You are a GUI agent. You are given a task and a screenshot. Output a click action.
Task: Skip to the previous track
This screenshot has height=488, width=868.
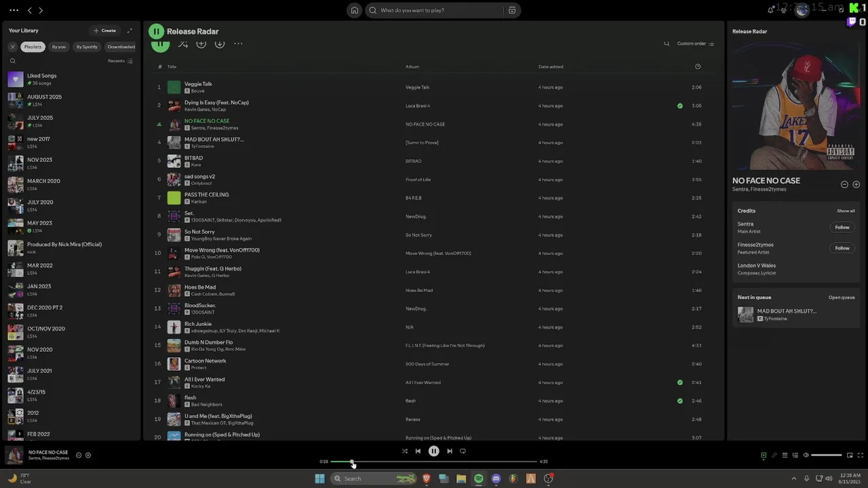click(418, 451)
